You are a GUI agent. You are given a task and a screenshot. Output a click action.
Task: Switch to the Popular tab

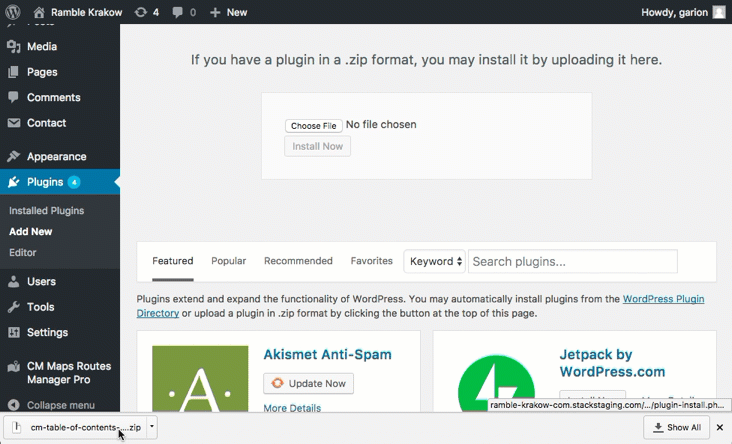228,261
